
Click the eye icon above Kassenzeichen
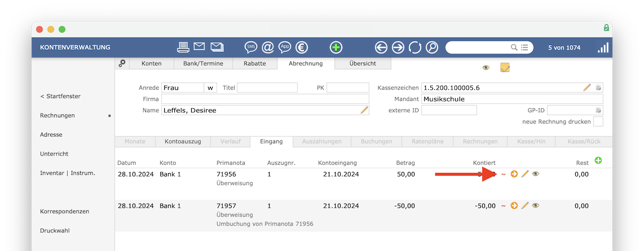coord(486,67)
